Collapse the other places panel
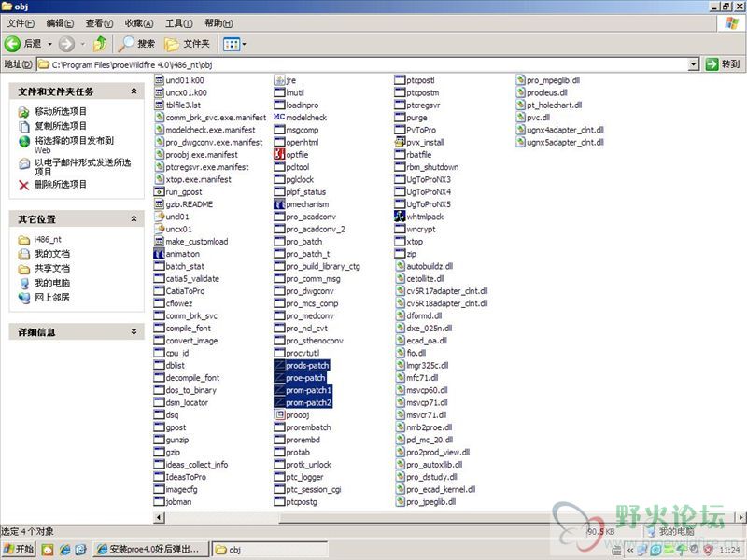Screen dimensions: 747x560 point(134,218)
